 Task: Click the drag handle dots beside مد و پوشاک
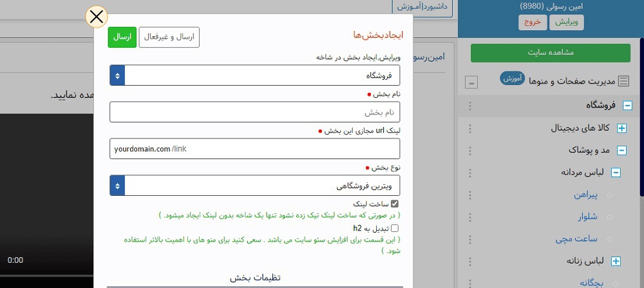click(x=469, y=151)
